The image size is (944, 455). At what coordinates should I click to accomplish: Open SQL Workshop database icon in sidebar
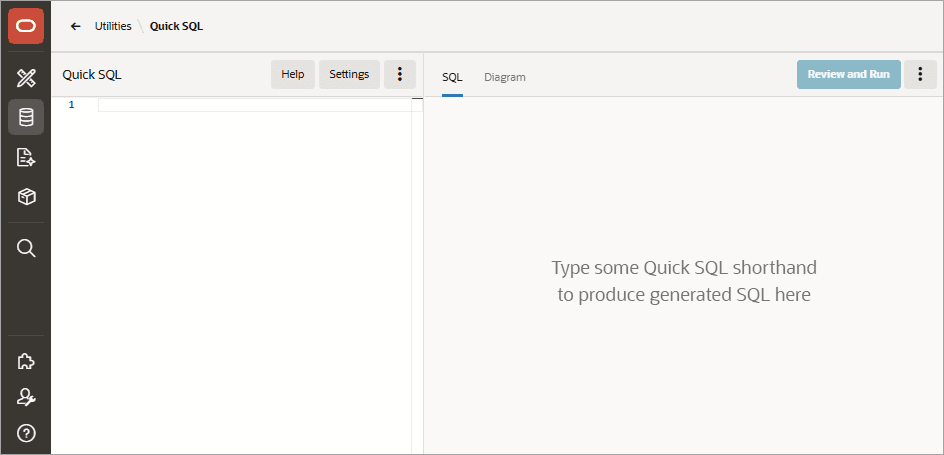[26, 117]
